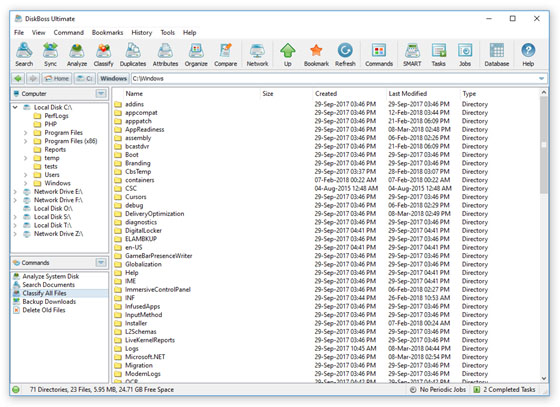
Task: Open the Attributes tool
Action: pyautogui.click(x=165, y=55)
